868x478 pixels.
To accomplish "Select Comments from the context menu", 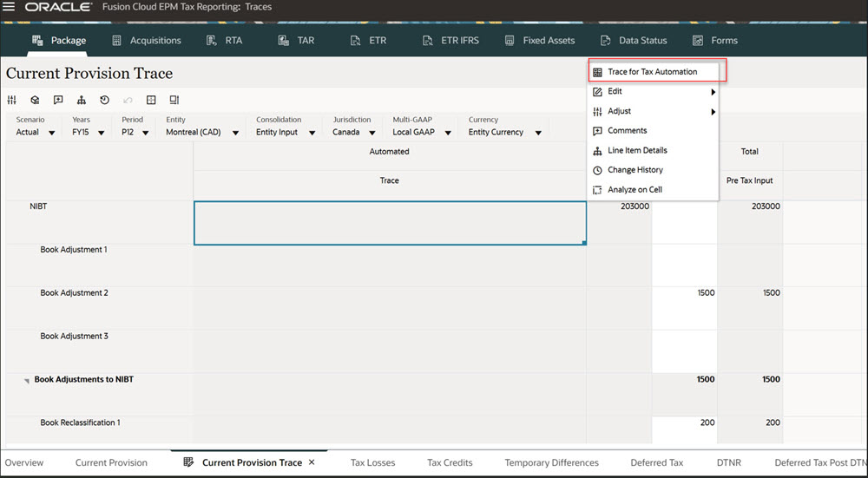I will click(654, 131).
